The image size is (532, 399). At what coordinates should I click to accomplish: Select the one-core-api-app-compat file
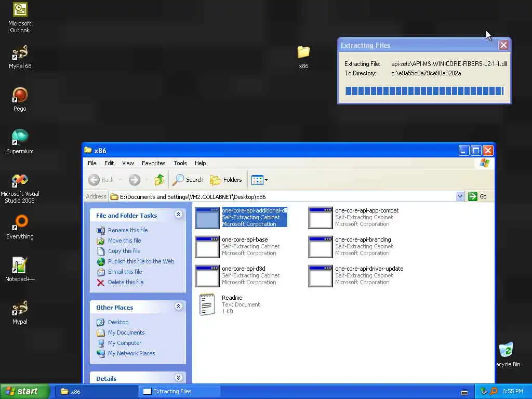click(353, 218)
